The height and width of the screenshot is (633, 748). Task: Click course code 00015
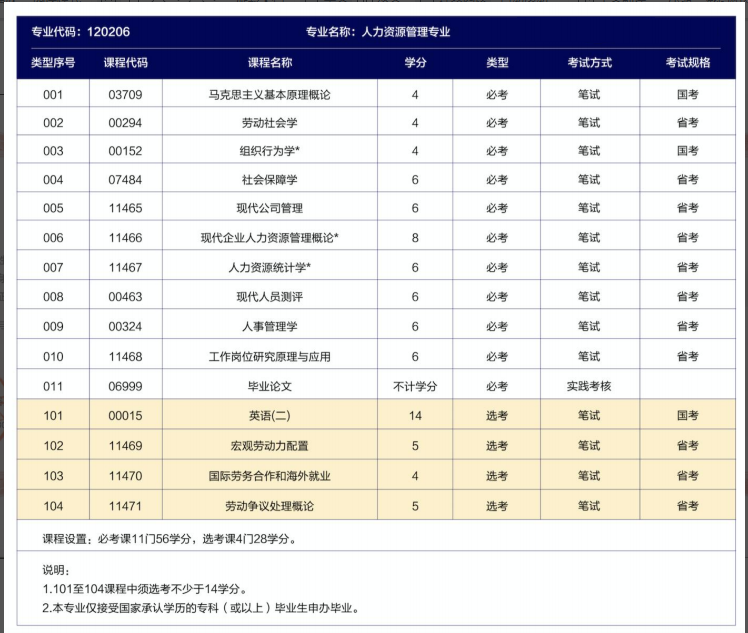(x=125, y=416)
